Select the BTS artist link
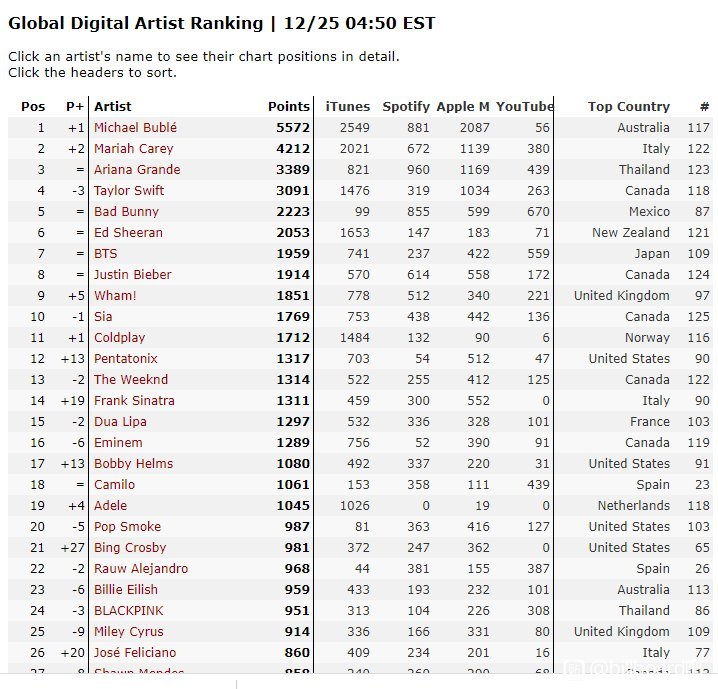The height and width of the screenshot is (689, 718). [105, 254]
